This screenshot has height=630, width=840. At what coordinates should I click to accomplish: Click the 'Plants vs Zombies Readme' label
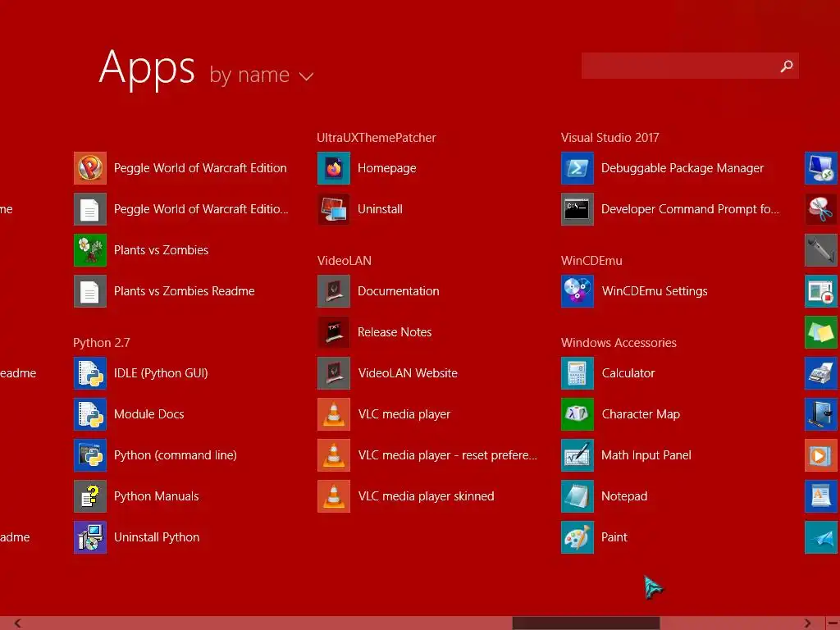point(185,291)
